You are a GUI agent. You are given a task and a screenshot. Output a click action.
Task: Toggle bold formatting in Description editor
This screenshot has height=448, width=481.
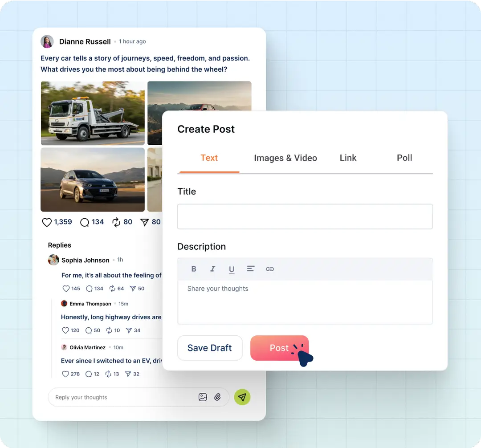(194, 269)
